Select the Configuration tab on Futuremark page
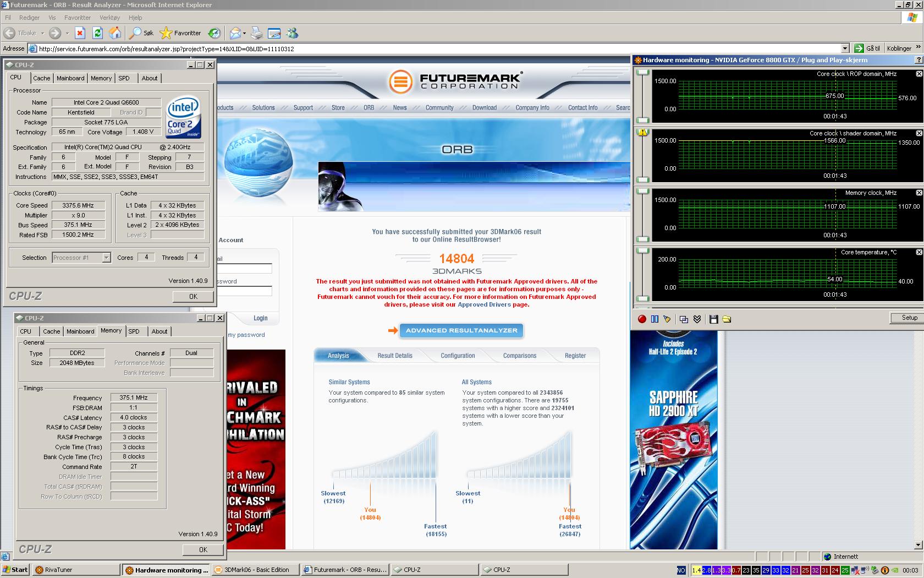 point(458,356)
